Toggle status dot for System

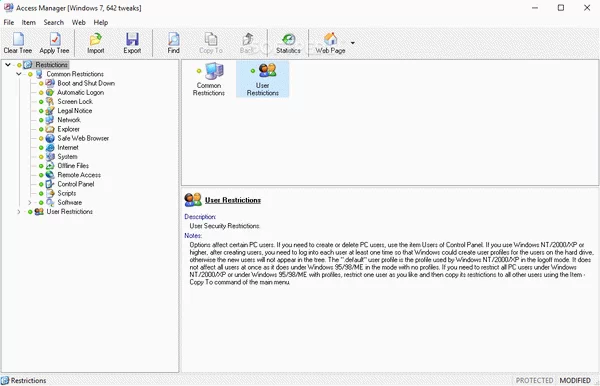click(41, 157)
